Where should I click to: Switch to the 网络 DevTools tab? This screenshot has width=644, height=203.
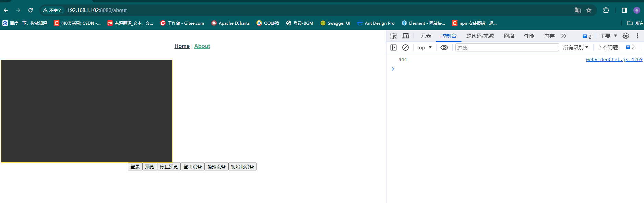click(509, 36)
